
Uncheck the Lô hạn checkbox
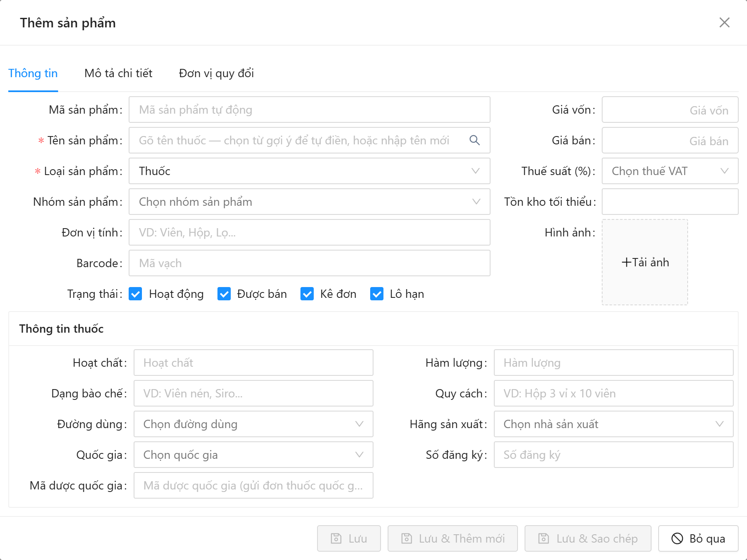[377, 294]
